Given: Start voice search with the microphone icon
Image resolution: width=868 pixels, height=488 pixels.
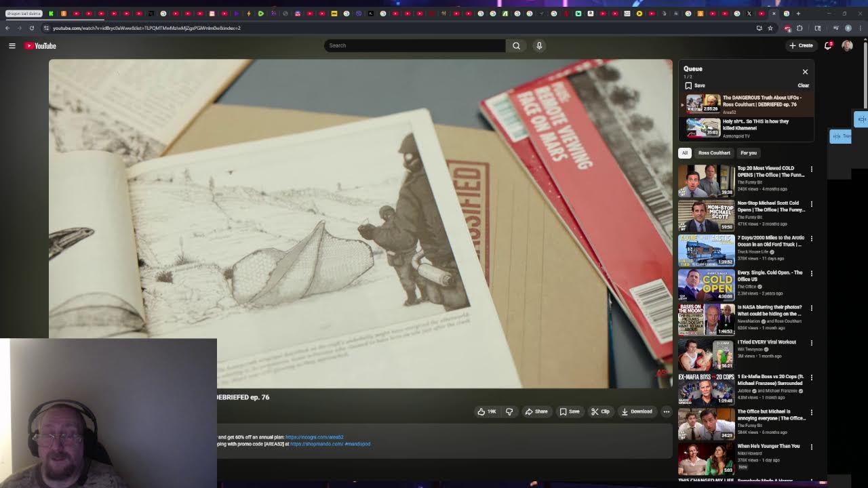Looking at the screenshot, I should (x=539, y=45).
